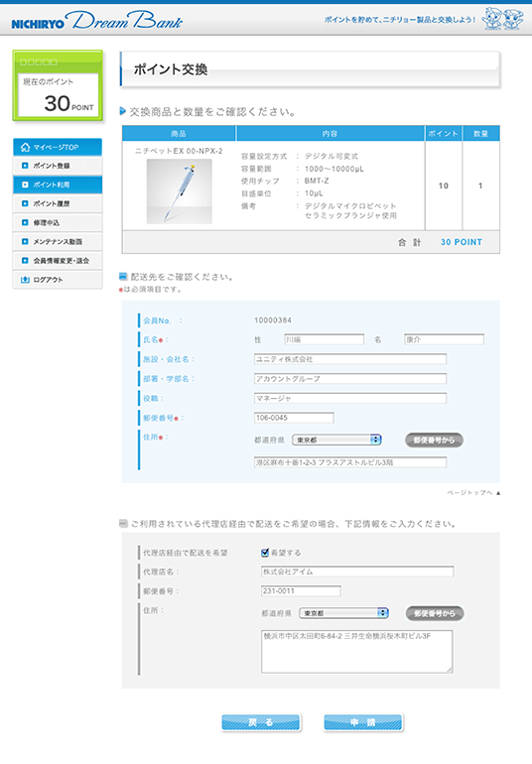Click postal code field 106-0045

(294, 418)
